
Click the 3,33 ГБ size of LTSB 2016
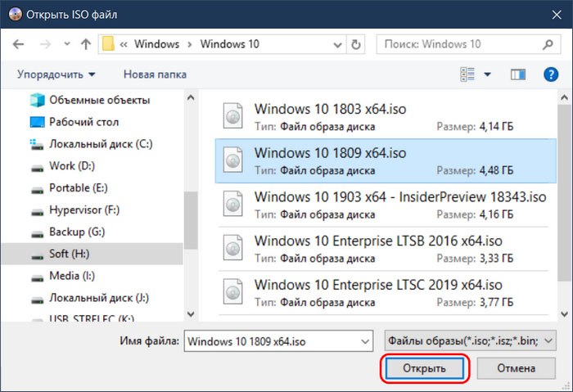(496, 259)
